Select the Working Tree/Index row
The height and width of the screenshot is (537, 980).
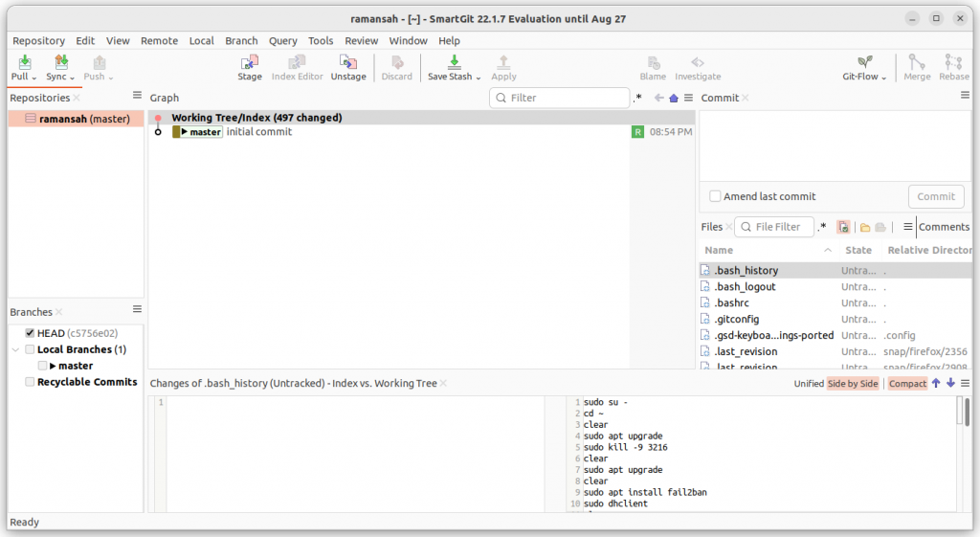[x=421, y=118]
